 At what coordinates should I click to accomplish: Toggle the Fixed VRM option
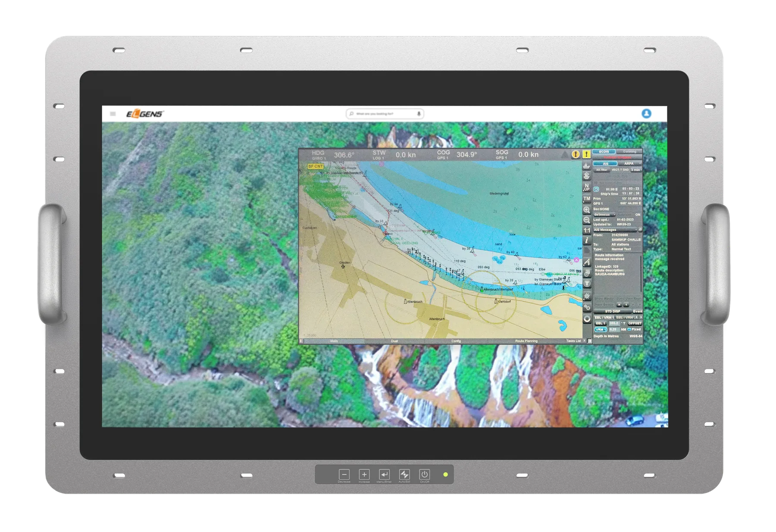pos(634,329)
